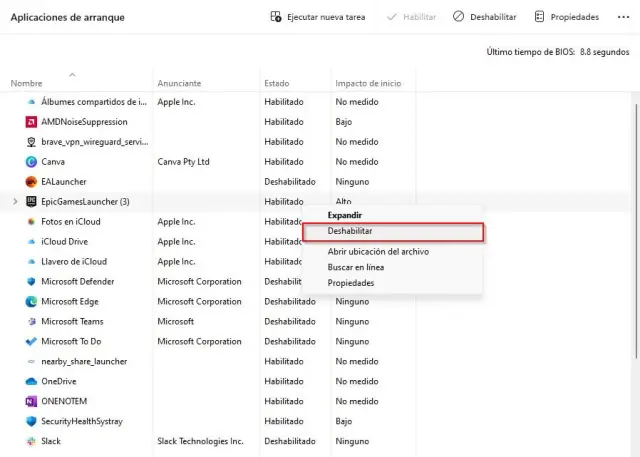The height and width of the screenshot is (457, 640).
Task: Sort by the Estado column header
Action: (x=277, y=83)
